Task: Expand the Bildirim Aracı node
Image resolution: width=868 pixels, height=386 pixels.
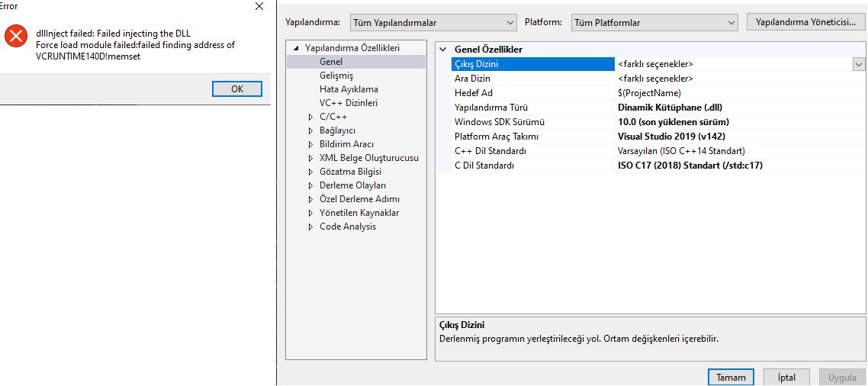Action: 310,144
